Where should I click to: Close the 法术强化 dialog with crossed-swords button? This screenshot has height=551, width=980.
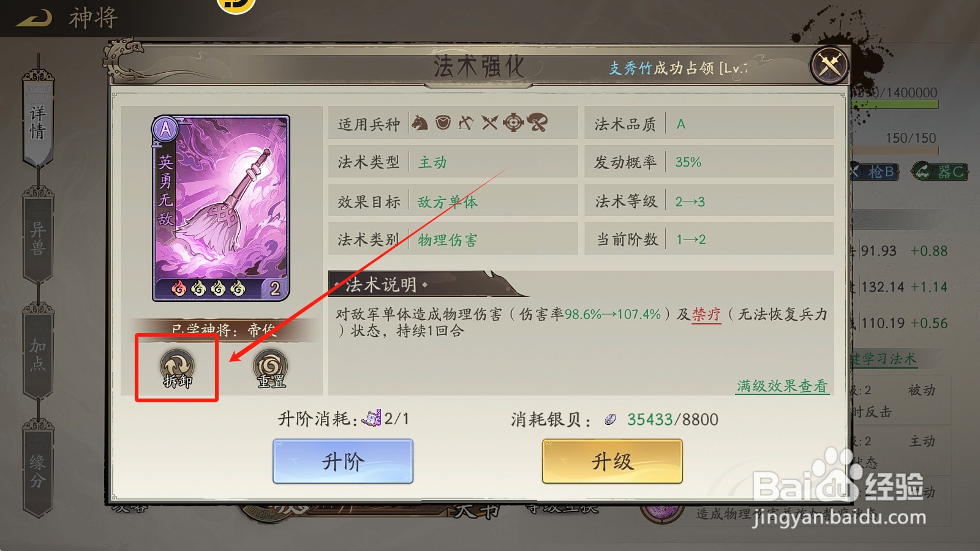coord(830,65)
